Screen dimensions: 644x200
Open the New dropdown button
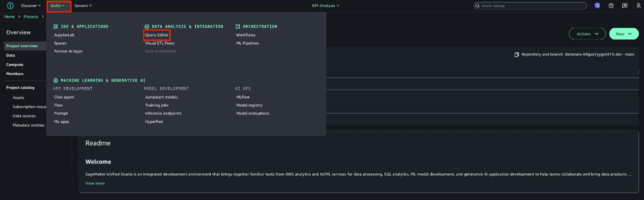pos(624,34)
